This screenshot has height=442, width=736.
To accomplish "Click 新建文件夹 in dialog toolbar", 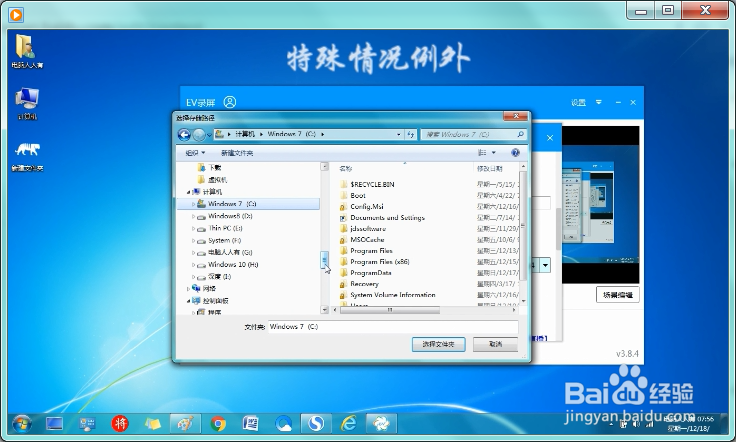I will pos(237,153).
